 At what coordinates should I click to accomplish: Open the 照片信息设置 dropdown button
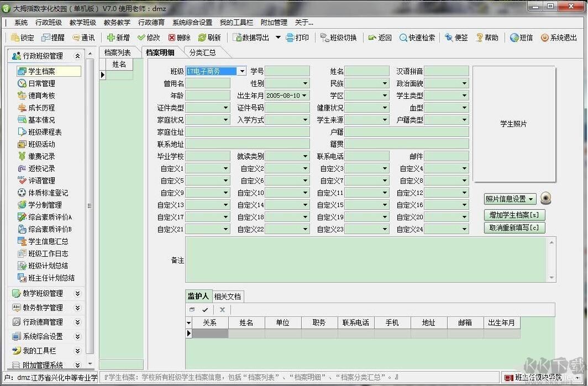tap(510, 199)
